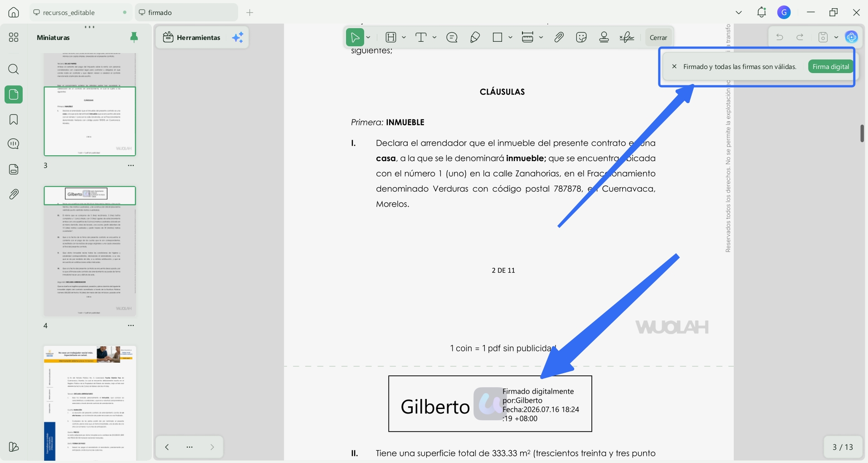Click the Cerrar button in toolbar
Viewport: 868px width, 463px height.
(658, 37)
